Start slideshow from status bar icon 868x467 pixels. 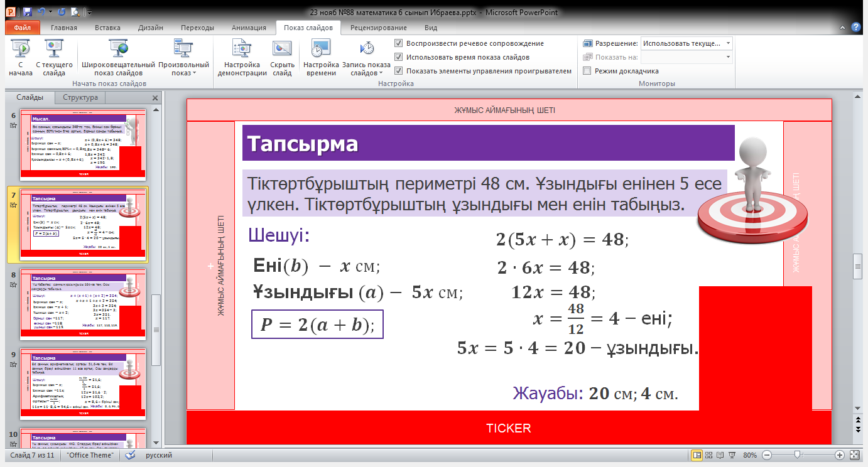click(x=732, y=455)
